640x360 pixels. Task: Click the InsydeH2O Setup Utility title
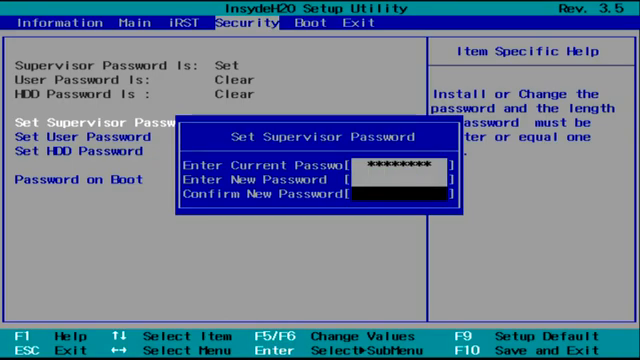coord(316,8)
